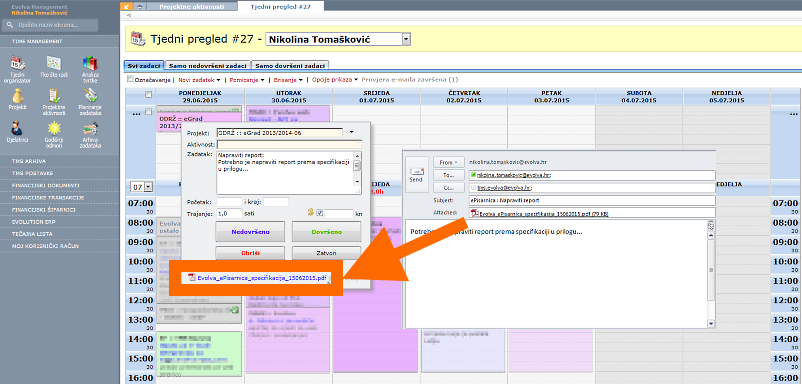Click the Trajanje hours field showing 1,0
Image resolution: width=802 pixels, height=384 pixels.
point(229,213)
